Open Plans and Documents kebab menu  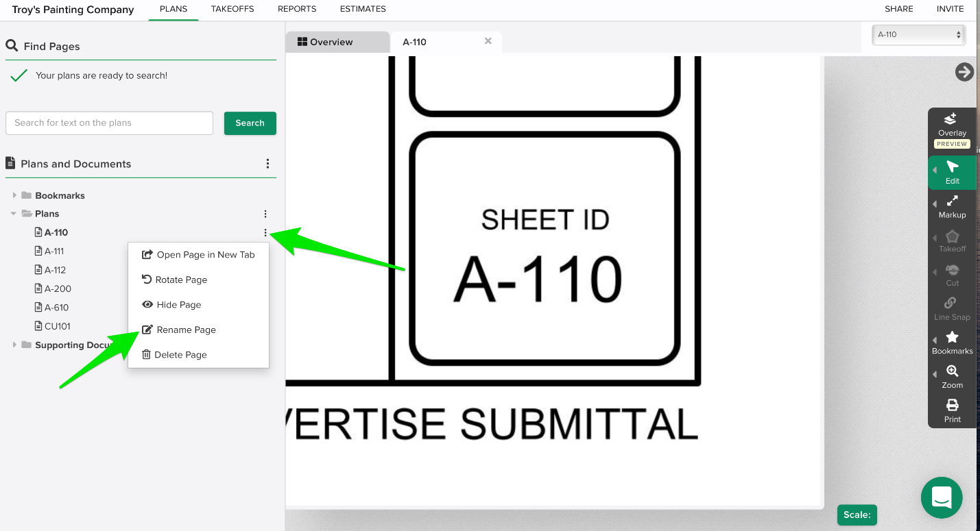point(267,164)
